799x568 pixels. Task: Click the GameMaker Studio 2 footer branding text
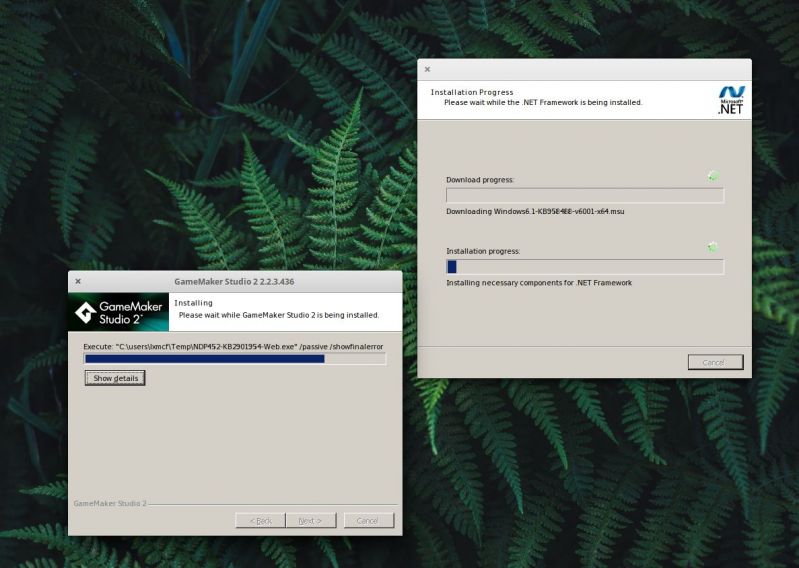pyautogui.click(x=110, y=503)
